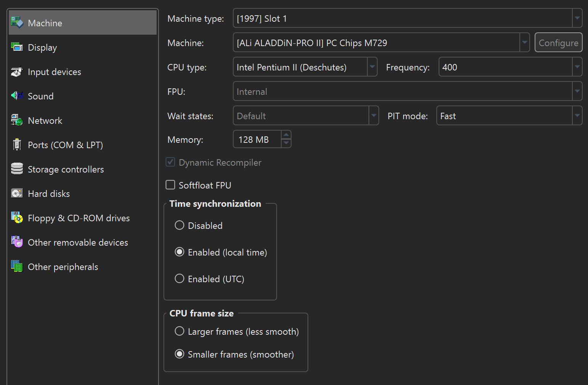Click the Input devices mouse icon
The height and width of the screenshot is (385, 588).
coord(17,72)
